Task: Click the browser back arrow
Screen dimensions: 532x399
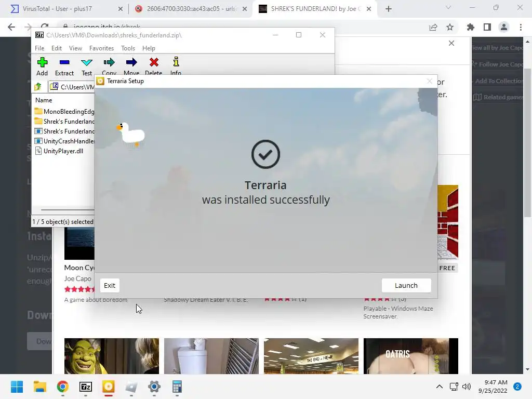Action: [11, 27]
